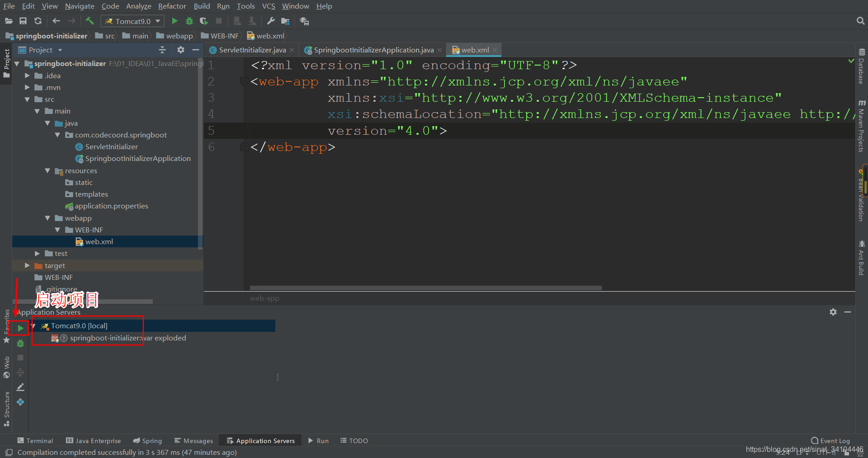
Task: Toggle the Structure tool window
Action: click(x=7, y=408)
